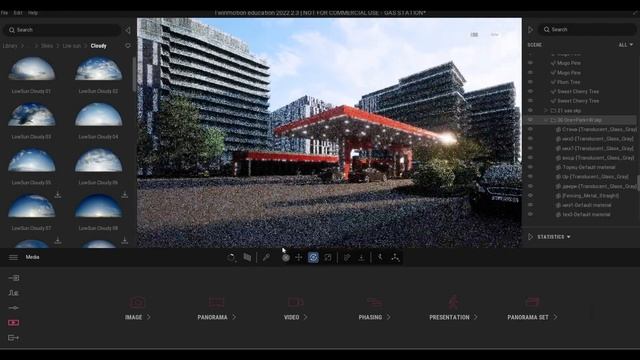Toggle visibility of the selected 20 folder
Image resolution: width=640 pixels, height=360 pixels.
pos(530,120)
